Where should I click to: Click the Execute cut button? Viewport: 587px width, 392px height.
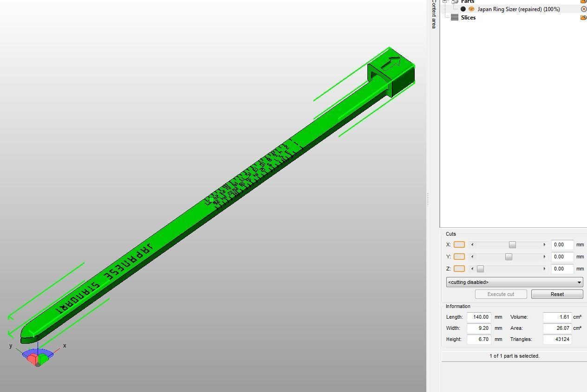(x=501, y=294)
